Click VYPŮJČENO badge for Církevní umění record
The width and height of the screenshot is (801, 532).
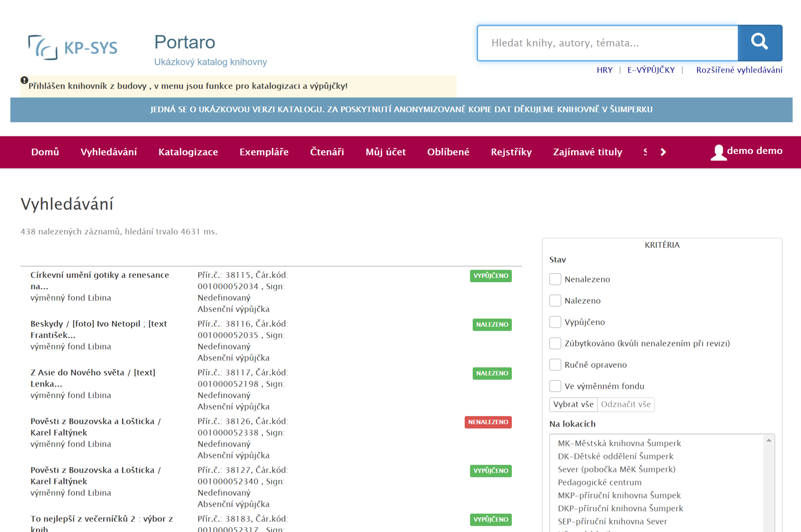491,276
